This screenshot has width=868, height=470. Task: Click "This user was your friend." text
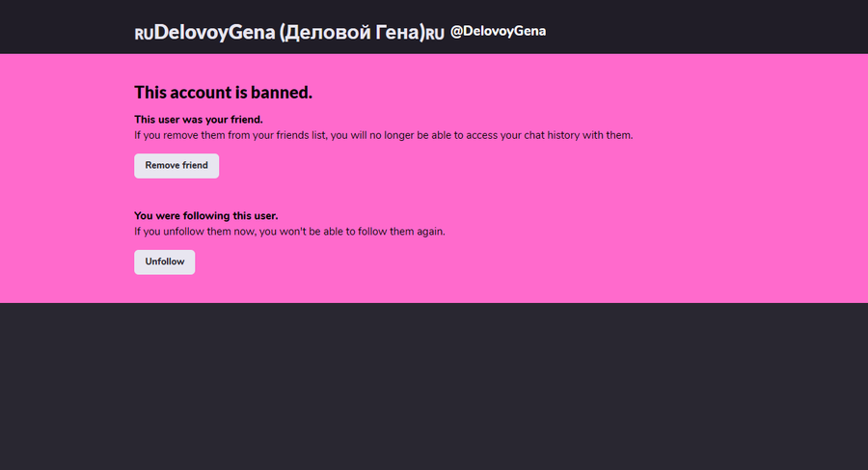pyautogui.click(x=198, y=120)
